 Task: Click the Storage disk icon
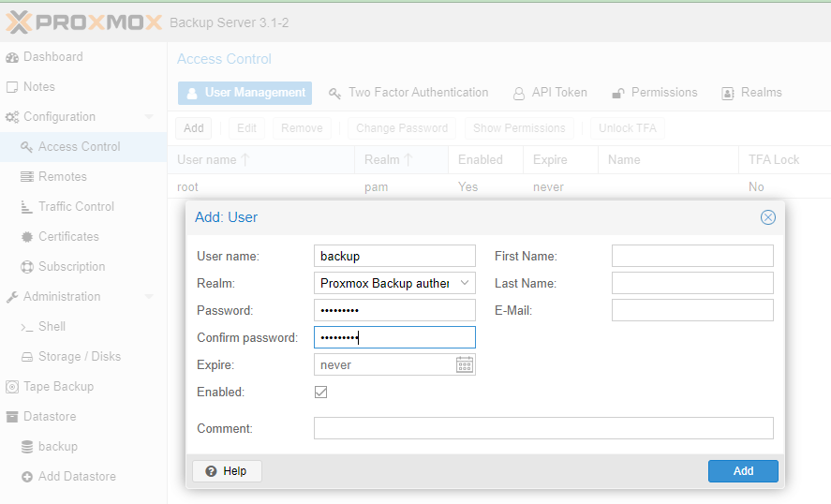pyautogui.click(x=27, y=357)
